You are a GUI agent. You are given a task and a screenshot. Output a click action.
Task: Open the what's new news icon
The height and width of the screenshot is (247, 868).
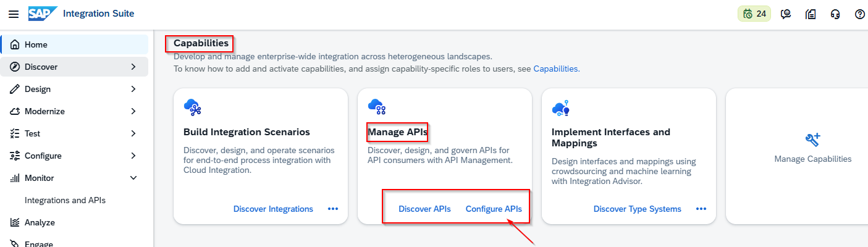[x=811, y=14]
